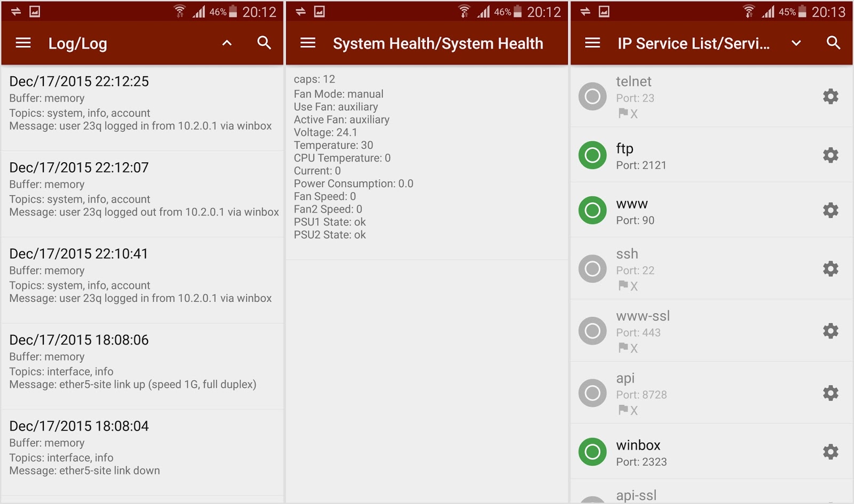The image size is (854, 504).
Task: Enable the www-ssl service status circle
Action: coord(592,331)
